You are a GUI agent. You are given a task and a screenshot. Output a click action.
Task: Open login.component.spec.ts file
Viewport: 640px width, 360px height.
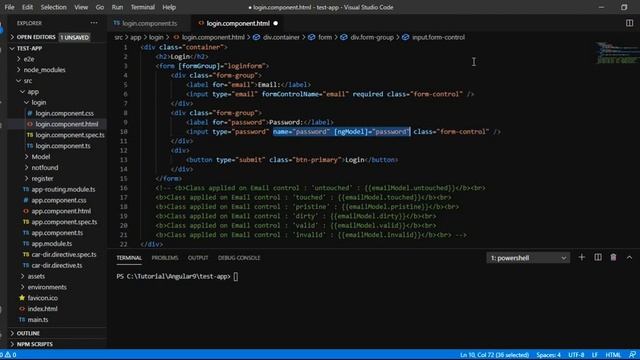pos(69,135)
